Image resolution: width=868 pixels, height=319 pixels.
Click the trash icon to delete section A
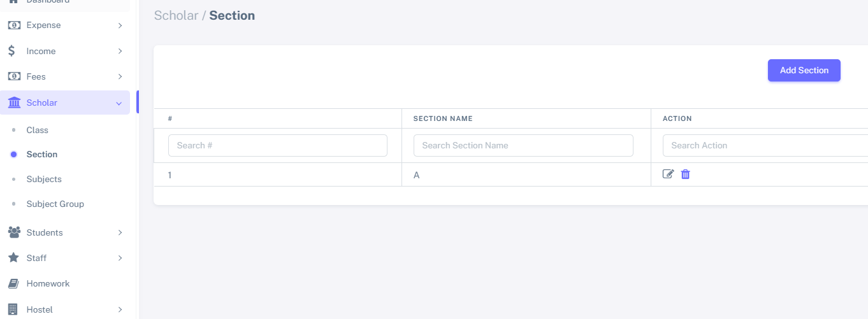point(686,174)
